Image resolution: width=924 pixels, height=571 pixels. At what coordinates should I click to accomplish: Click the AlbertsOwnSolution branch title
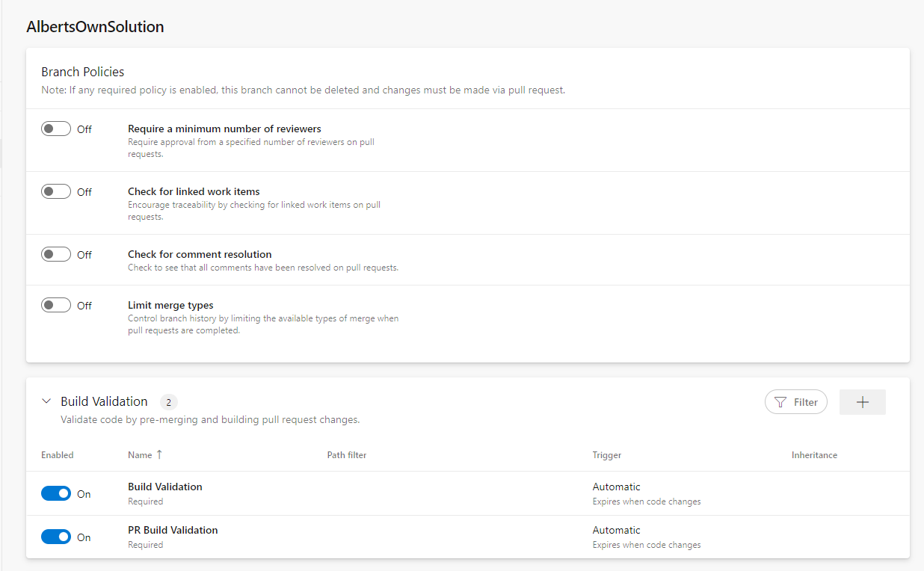click(95, 26)
